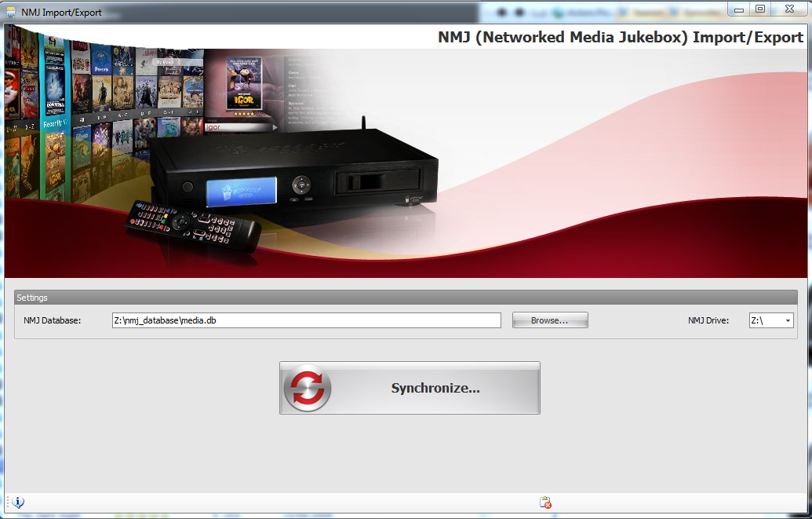The width and height of the screenshot is (812, 519).
Task: Minimize the NMJ Import/Export window
Action: pos(739,9)
